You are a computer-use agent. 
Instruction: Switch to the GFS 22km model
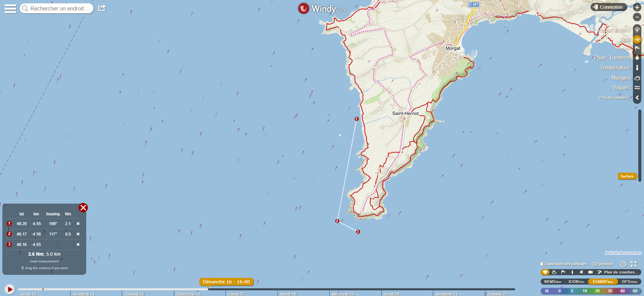click(630, 282)
